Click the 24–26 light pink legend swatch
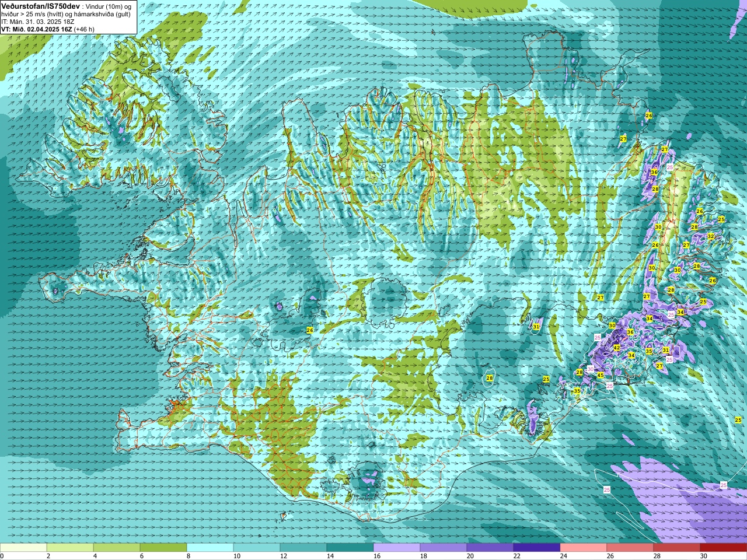The width and height of the screenshot is (747, 560). [x=584, y=548]
